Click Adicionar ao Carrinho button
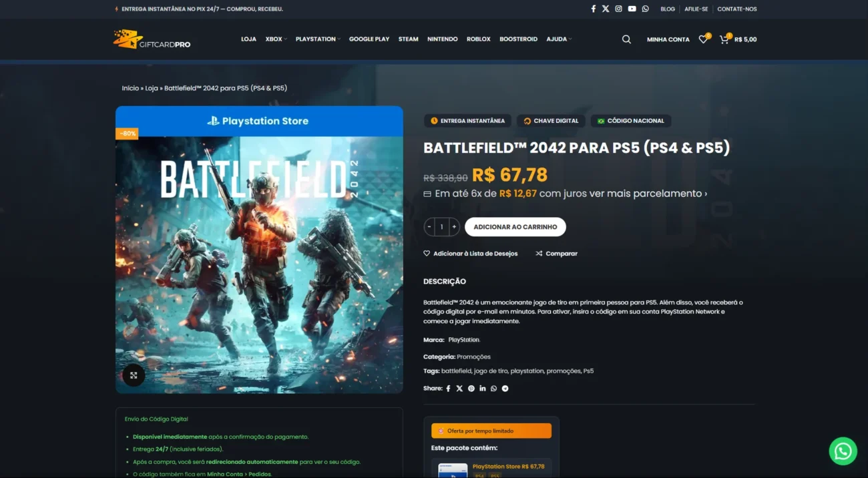Image resolution: width=868 pixels, height=478 pixels. coord(515,227)
